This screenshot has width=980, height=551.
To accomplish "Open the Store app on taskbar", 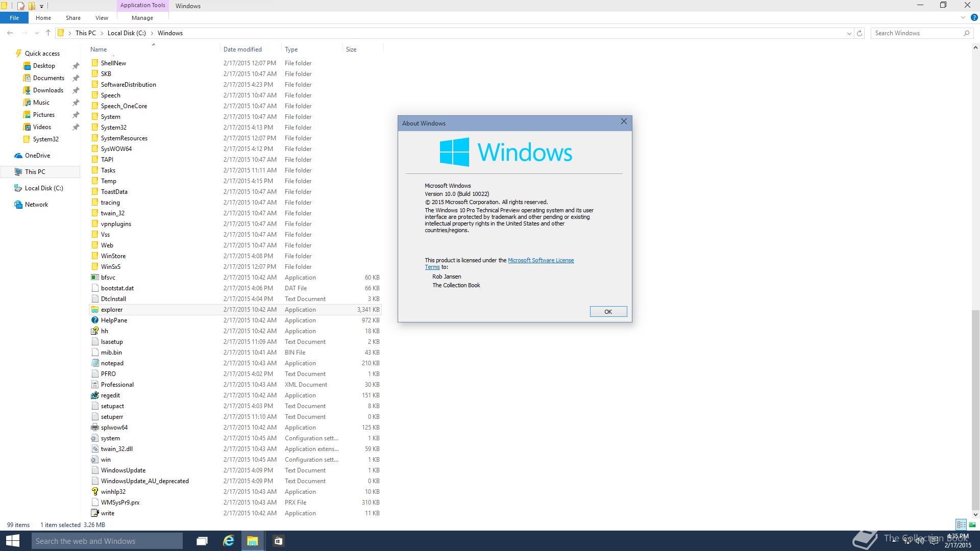I will point(278,541).
